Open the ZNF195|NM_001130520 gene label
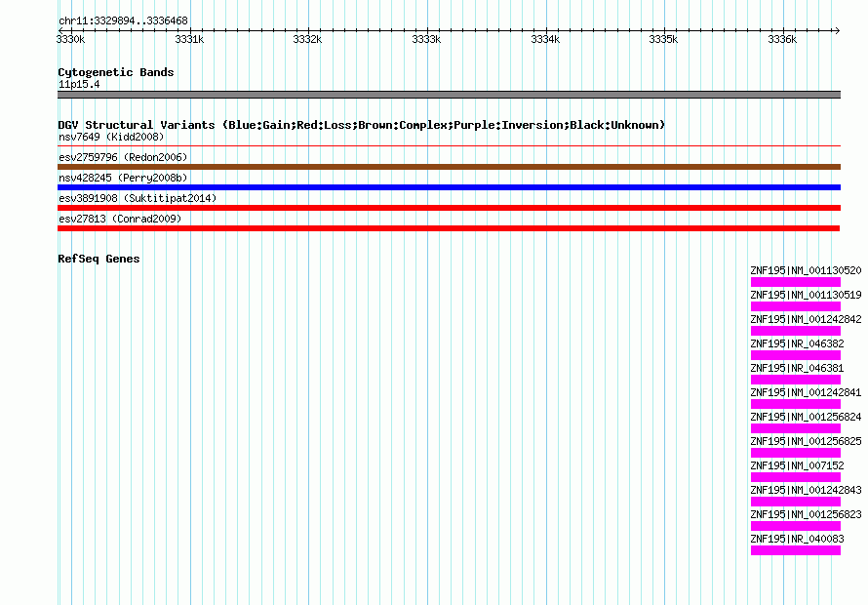 point(806,270)
